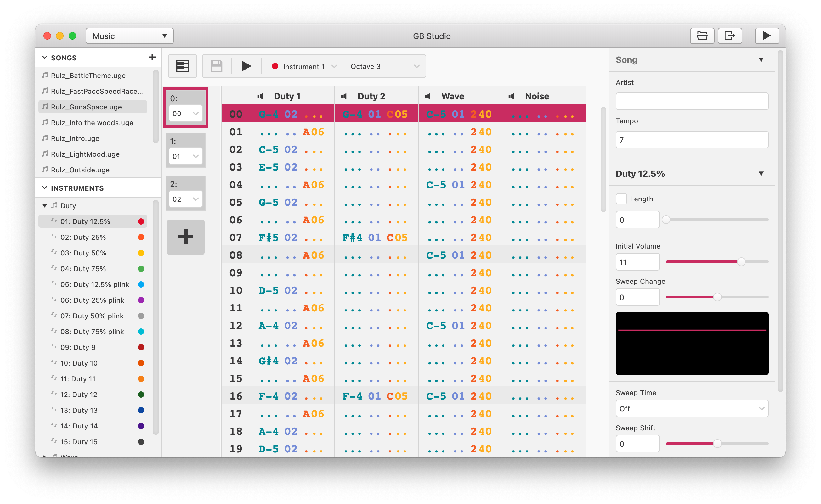Add new pattern with large plus button
Image resolution: width=821 pixels, height=504 pixels.
186,237
